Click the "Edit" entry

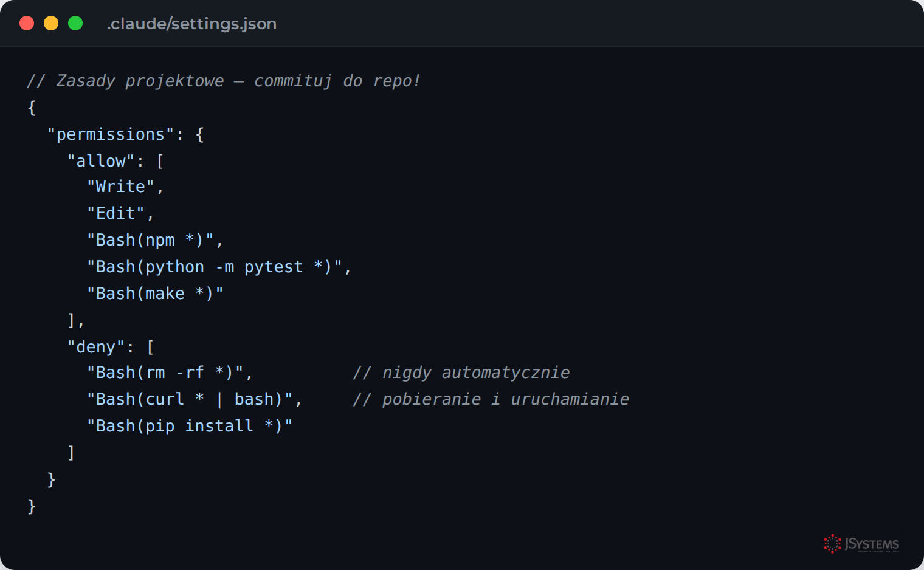(115, 213)
